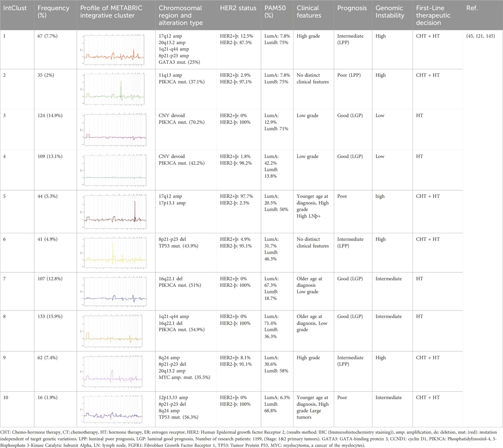Click the Genomic Instability column header

(x=390, y=11)
